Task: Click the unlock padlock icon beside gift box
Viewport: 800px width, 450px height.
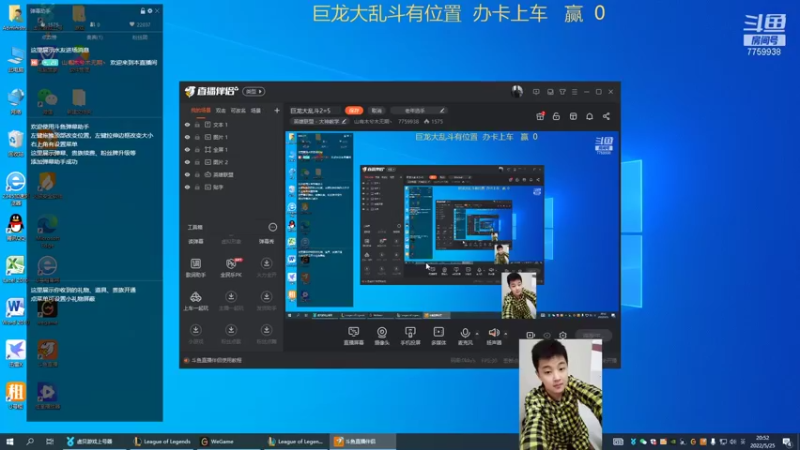Action: 556,116
